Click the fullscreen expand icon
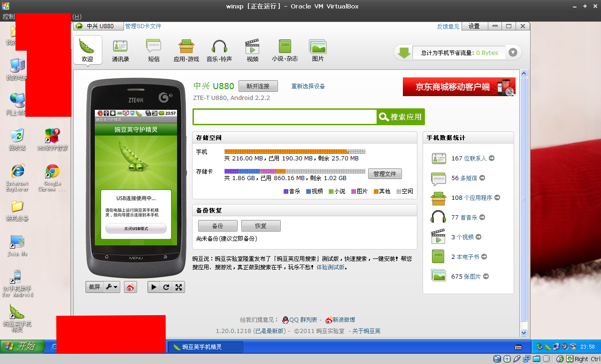 click(x=178, y=287)
